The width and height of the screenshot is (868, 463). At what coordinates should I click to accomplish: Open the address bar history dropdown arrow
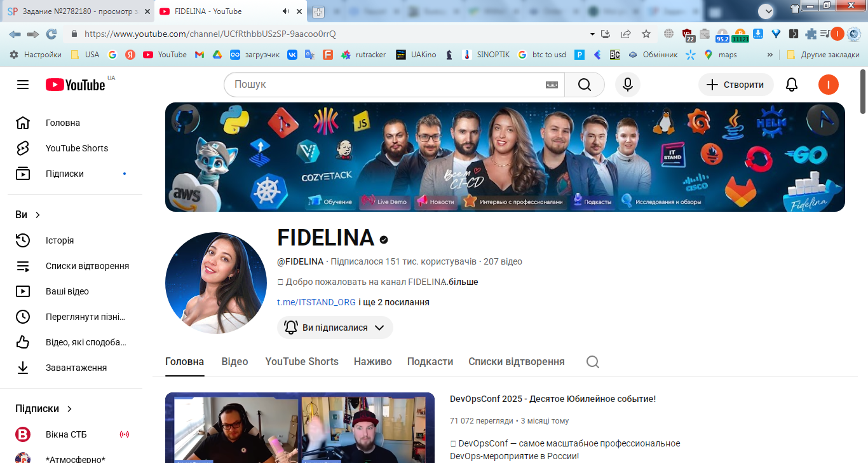tap(592, 34)
